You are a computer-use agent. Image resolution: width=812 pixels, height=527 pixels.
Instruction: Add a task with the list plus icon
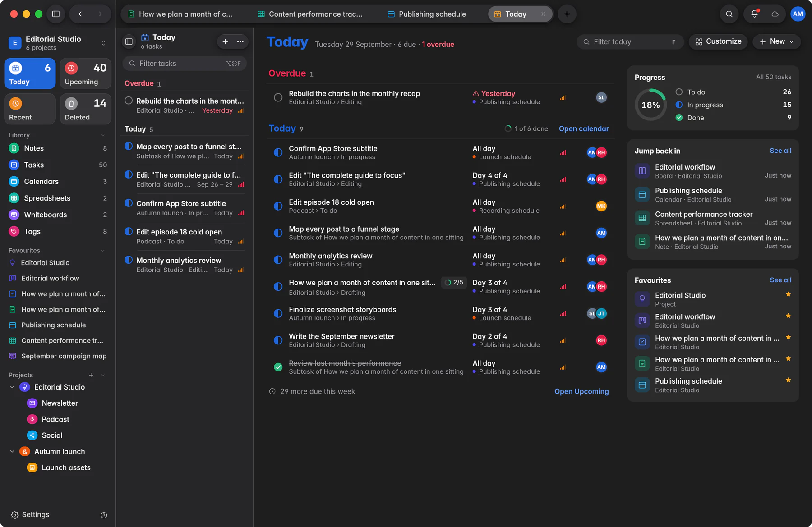pyautogui.click(x=225, y=41)
